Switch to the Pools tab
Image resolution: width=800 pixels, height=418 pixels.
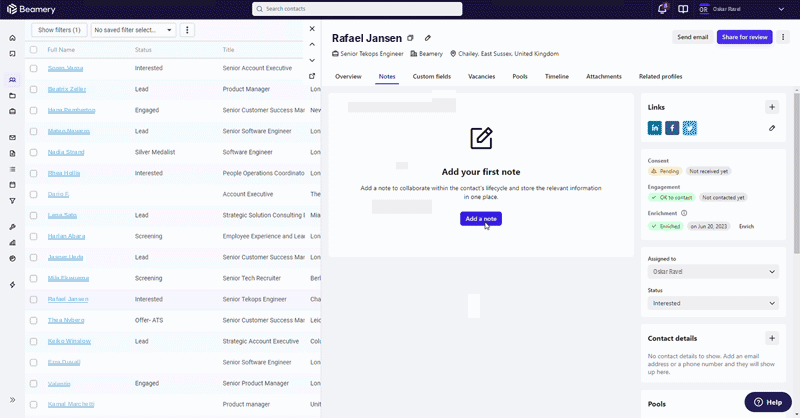click(x=520, y=77)
